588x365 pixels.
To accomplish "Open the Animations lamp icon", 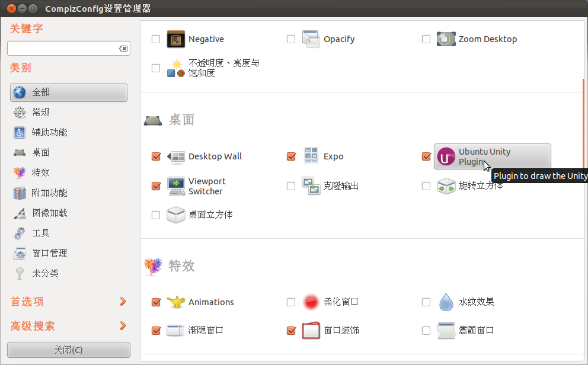I will pos(176,302).
